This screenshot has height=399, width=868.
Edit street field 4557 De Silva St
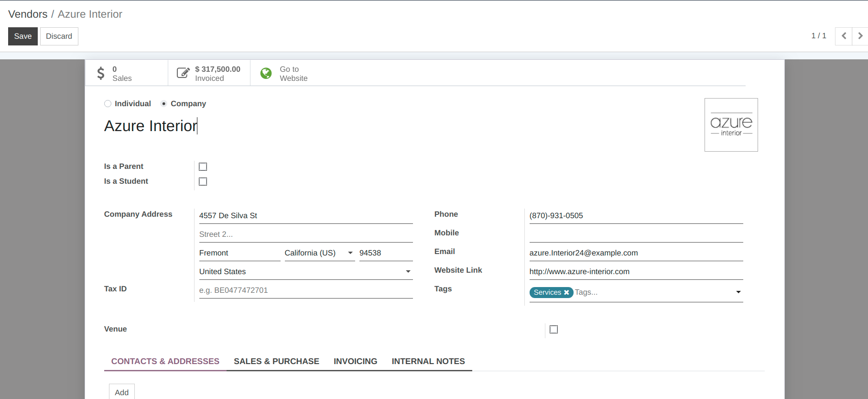(x=306, y=216)
